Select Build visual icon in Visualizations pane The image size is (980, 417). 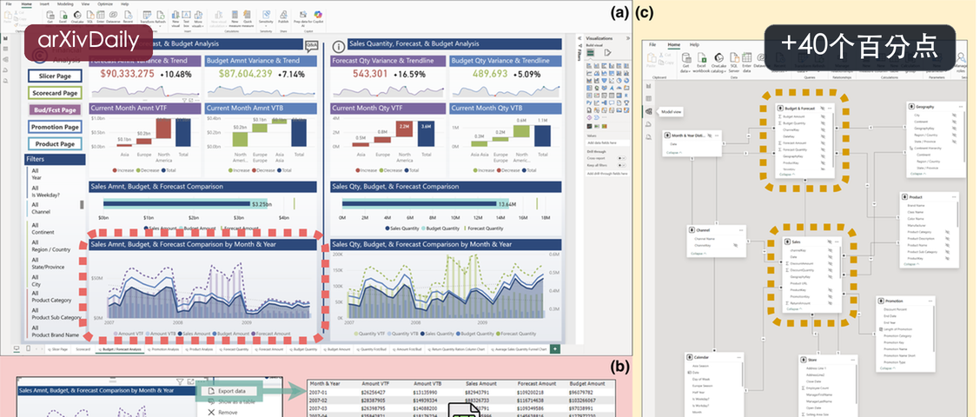tap(590, 53)
